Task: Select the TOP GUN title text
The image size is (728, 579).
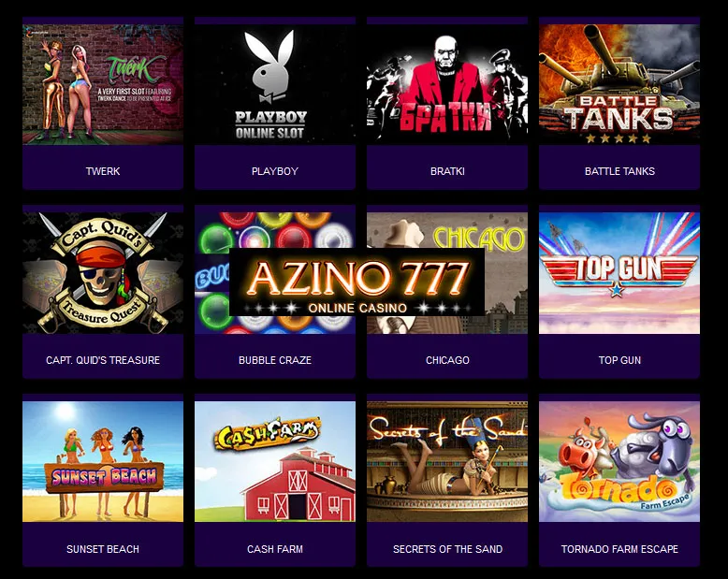Action: pyautogui.click(x=619, y=360)
